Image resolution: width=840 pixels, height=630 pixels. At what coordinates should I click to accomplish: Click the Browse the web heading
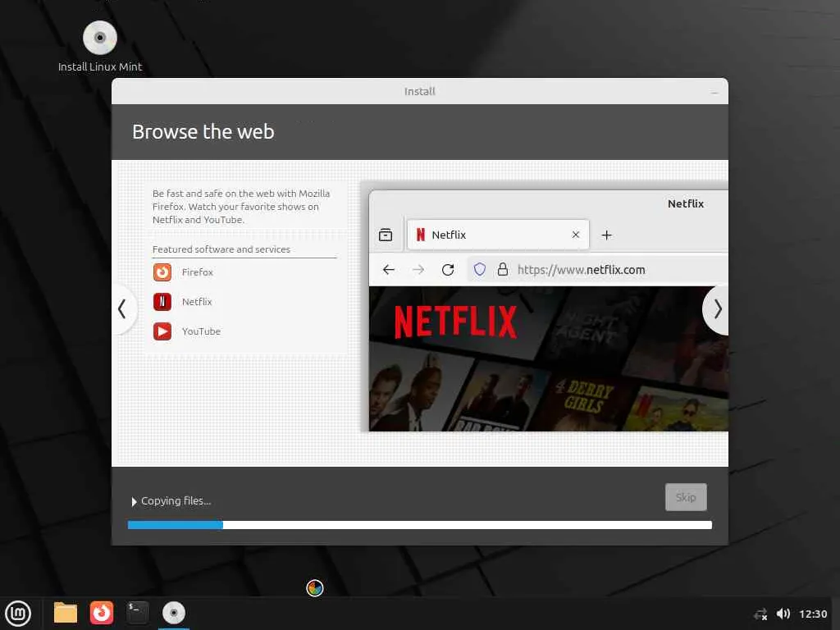pyautogui.click(x=203, y=132)
